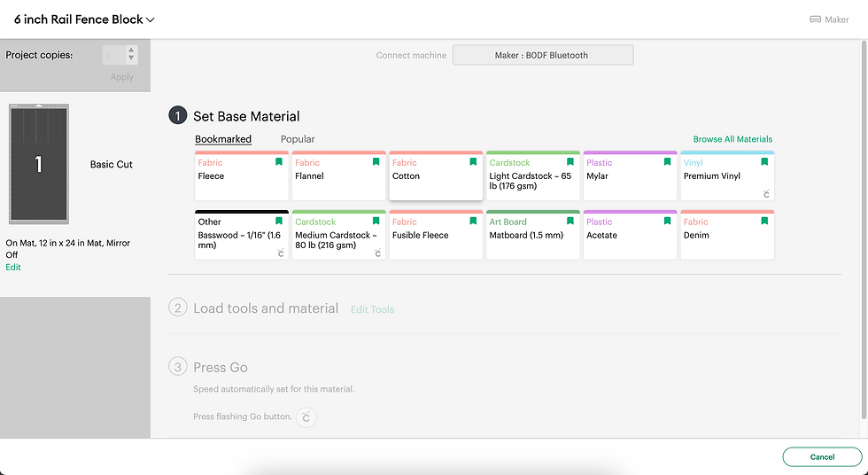Click 'Speed automatically set for this material.' text
The height and width of the screenshot is (475, 868).
pyautogui.click(x=274, y=389)
